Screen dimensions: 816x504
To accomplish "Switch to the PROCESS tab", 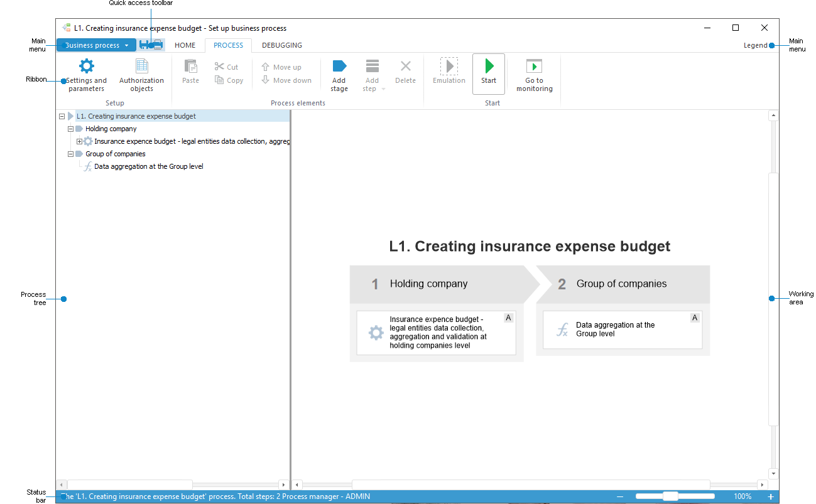I will tap(228, 45).
